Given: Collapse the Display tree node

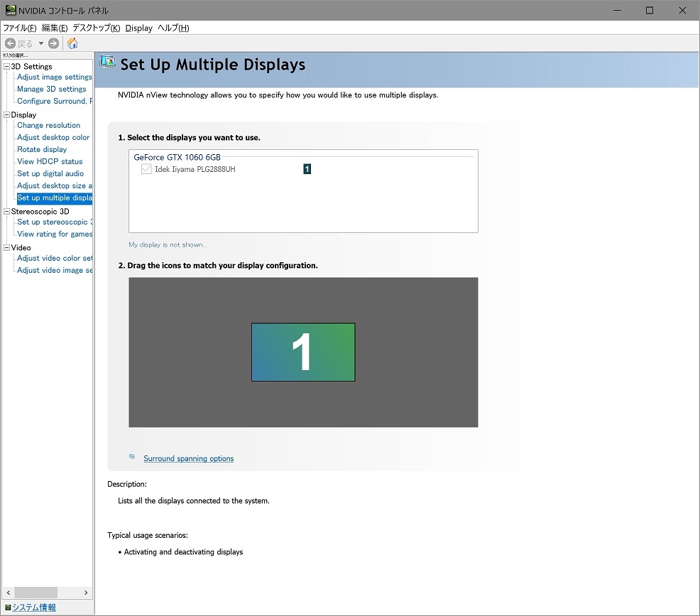Looking at the screenshot, I should coord(6,115).
